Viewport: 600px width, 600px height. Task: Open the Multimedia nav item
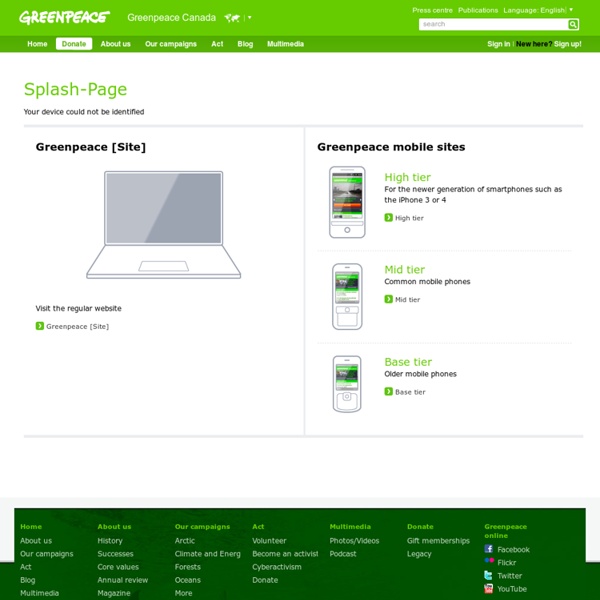[x=285, y=44]
